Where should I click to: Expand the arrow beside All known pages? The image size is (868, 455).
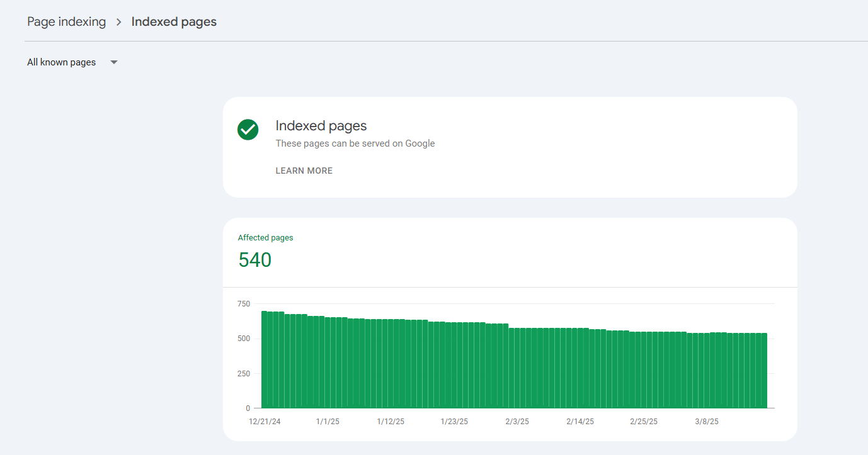coord(114,62)
